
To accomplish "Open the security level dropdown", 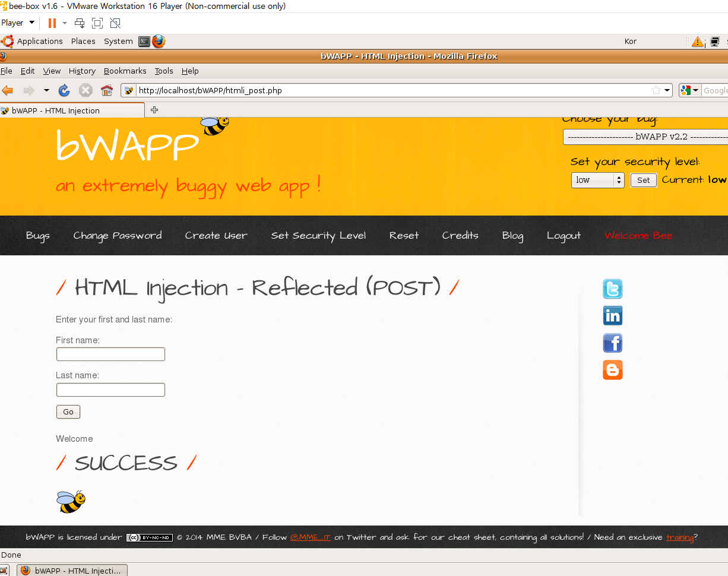I will coord(597,180).
